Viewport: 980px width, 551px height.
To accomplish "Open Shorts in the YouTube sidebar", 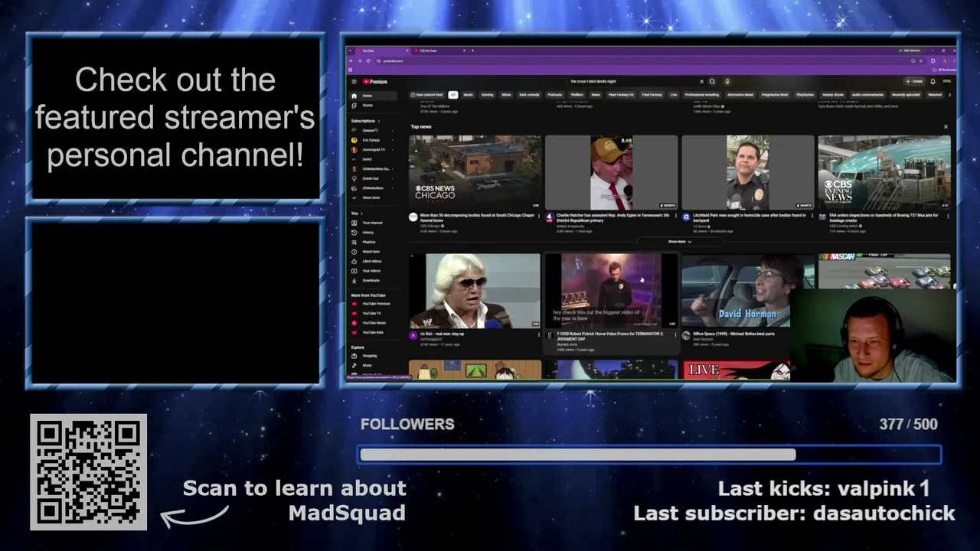I will (373, 105).
